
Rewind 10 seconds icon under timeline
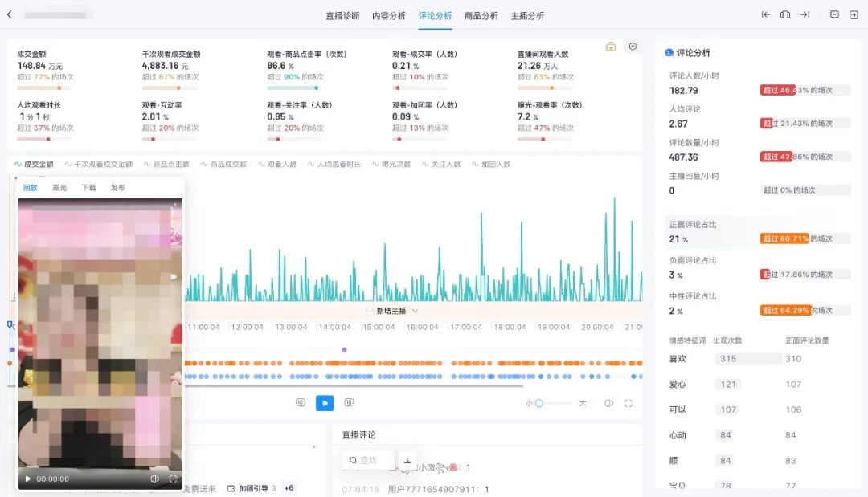pos(301,402)
